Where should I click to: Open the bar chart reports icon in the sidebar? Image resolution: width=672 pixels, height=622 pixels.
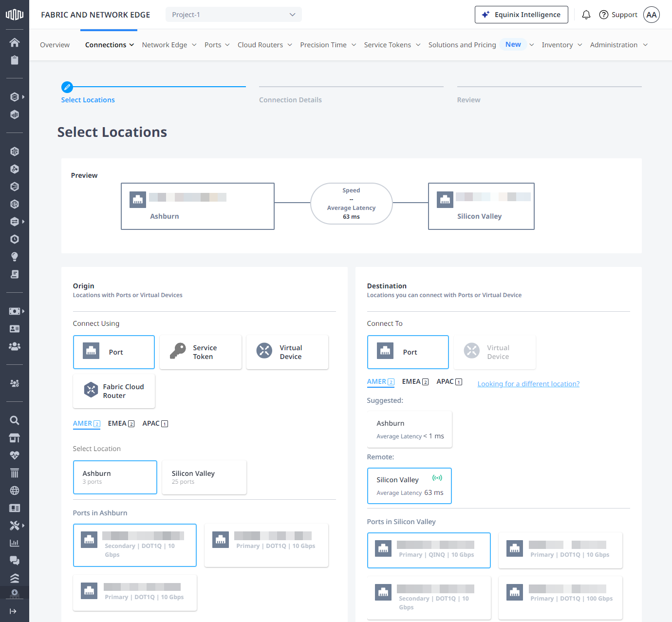[15, 543]
